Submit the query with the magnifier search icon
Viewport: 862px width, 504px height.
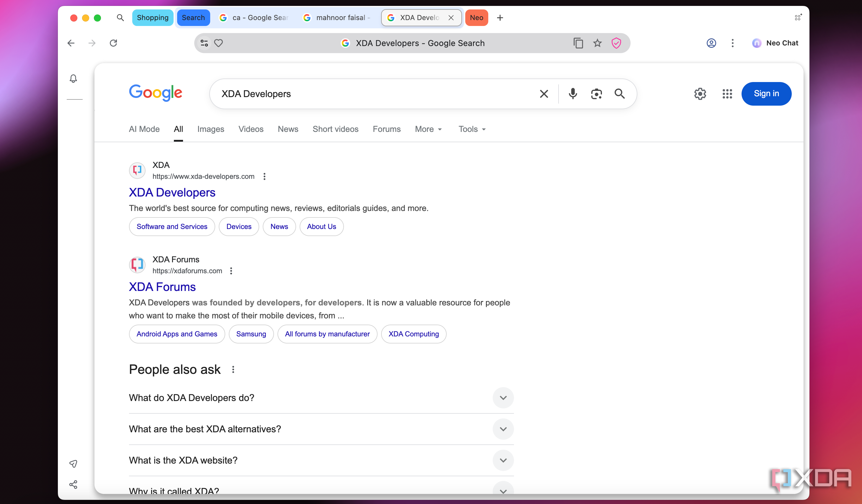coord(619,94)
